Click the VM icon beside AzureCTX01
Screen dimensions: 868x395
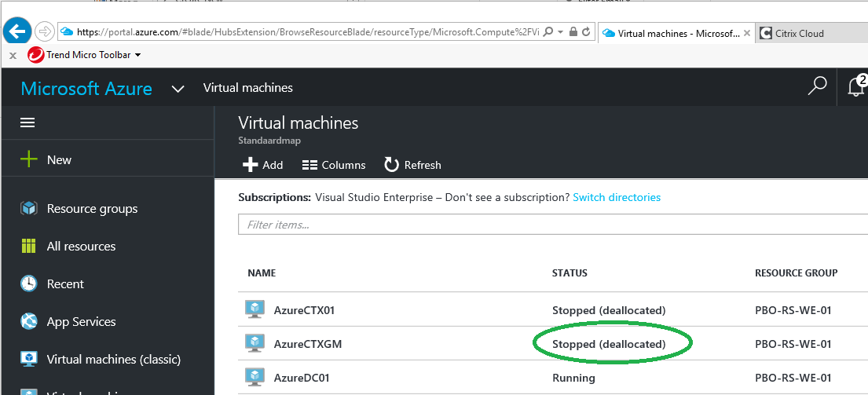pyautogui.click(x=255, y=309)
